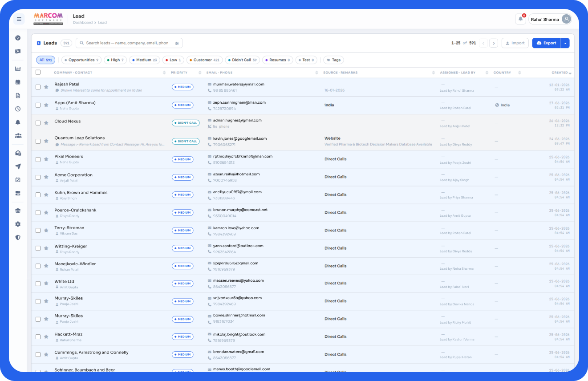
Task: Filter leads by Resumes
Action: coord(278,60)
